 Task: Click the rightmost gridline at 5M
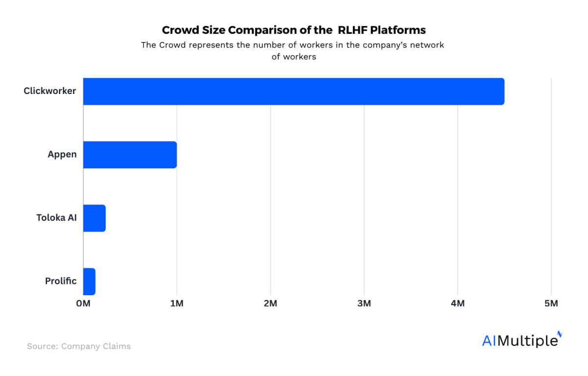pyautogui.click(x=551, y=186)
